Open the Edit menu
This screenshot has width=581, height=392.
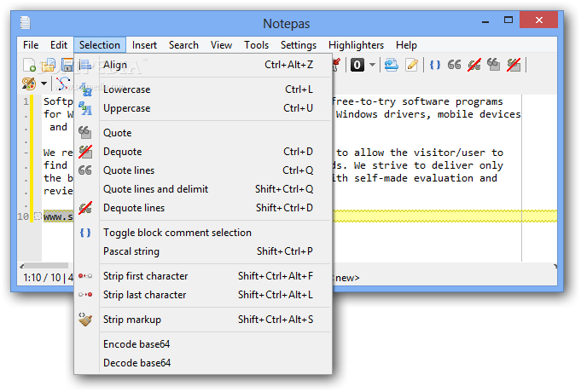click(x=59, y=45)
